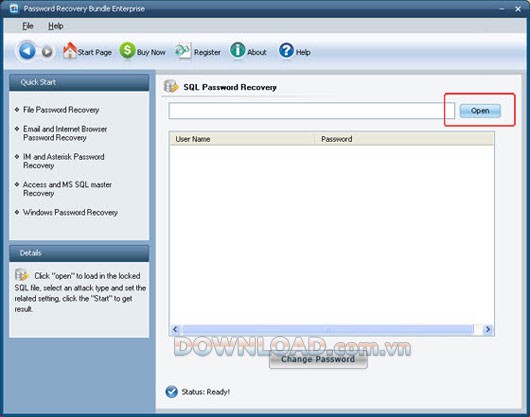Open the File menu
This screenshot has height=417, width=530.
[x=28, y=26]
